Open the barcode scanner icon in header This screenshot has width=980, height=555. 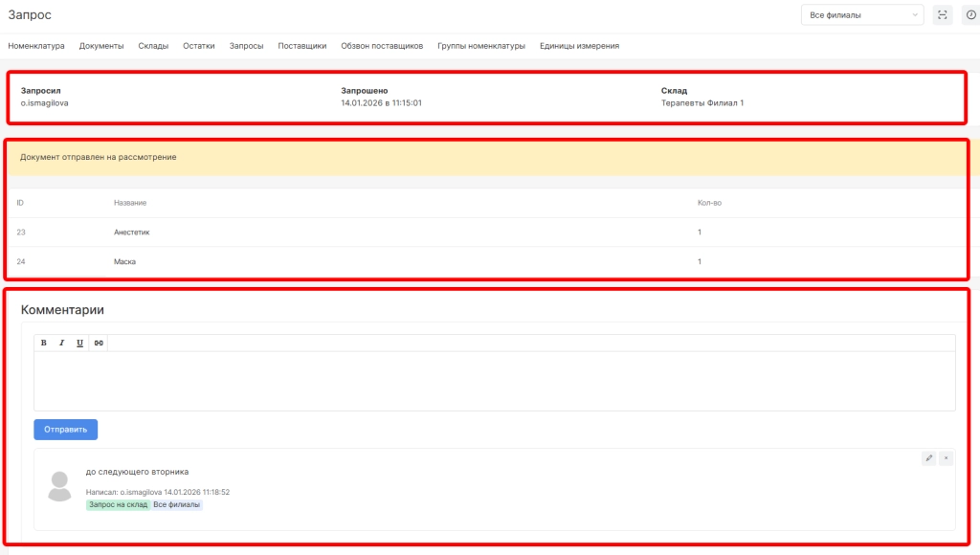(x=943, y=15)
